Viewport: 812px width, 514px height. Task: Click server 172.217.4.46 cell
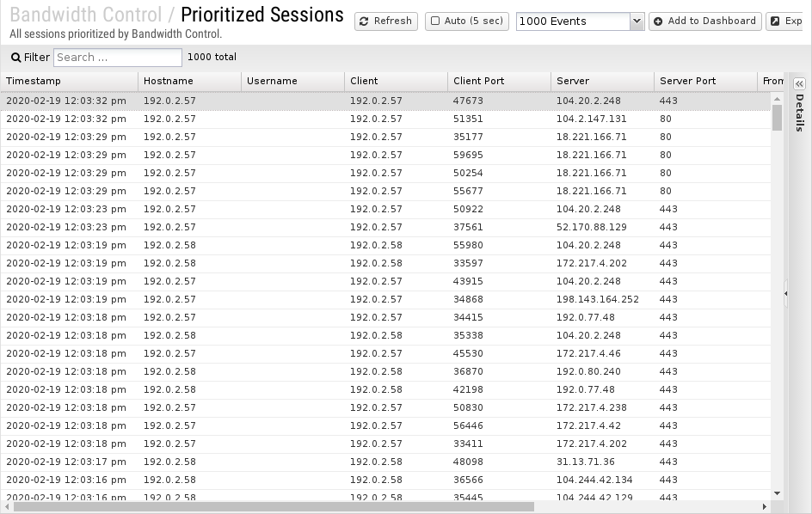pos(602,354)
